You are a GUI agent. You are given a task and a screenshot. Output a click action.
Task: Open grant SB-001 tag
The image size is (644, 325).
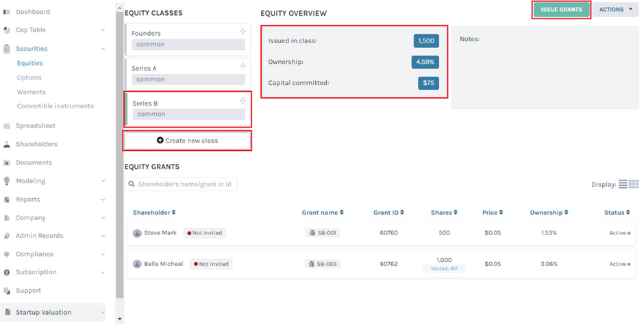click(x=323, y=233)
